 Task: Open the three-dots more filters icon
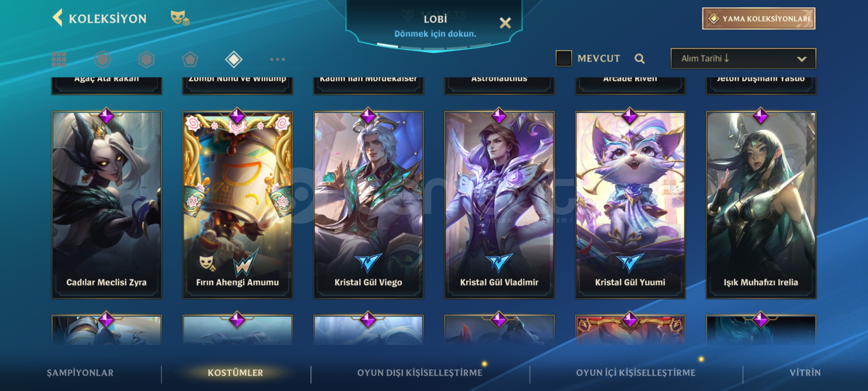[x=277, y=59]
